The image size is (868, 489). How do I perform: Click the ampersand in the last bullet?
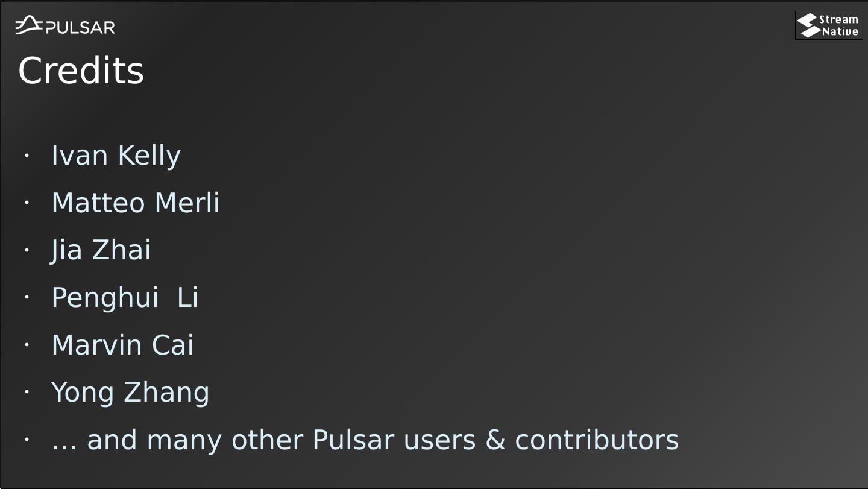click(x=495, y=440)
